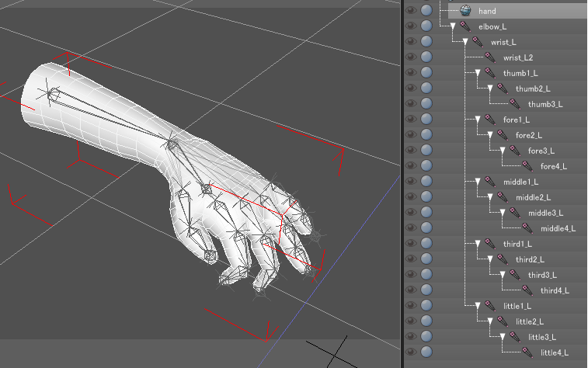Toggle the round render button of hand

[x=426, y=10]
